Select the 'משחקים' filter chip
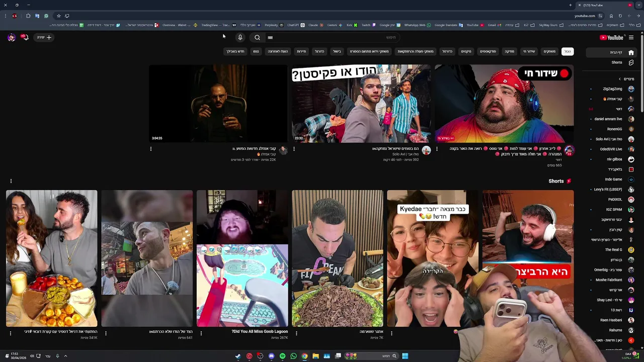644x362 pixels. [x=549, y=51]
